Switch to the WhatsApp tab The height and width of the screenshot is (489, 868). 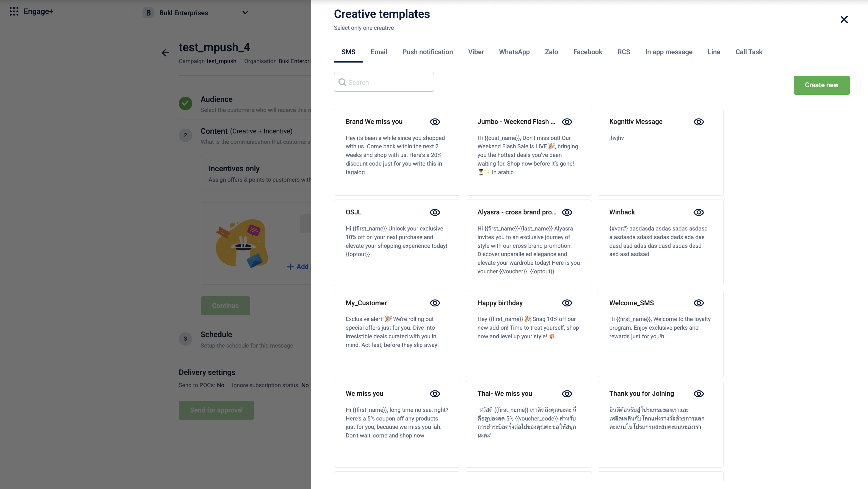point(514,52)
